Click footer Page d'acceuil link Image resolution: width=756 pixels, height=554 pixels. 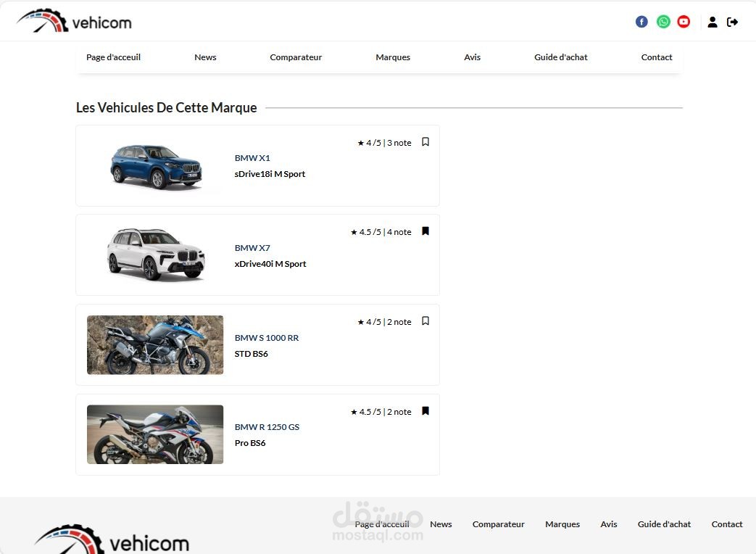[382, 524]
